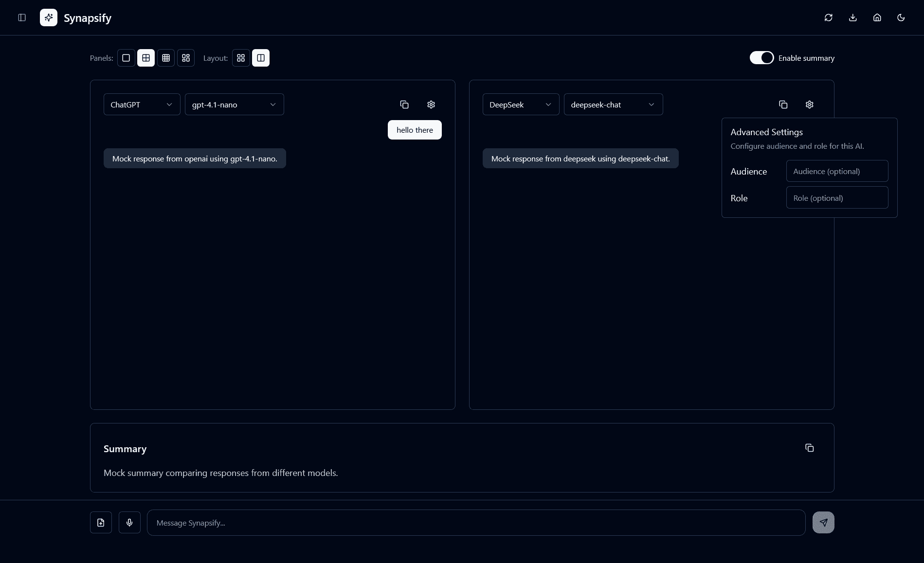Screen dimensions: 924x563
Task: Open the gpt-4.1-nano model selector
Action: (x=234, y=104)
